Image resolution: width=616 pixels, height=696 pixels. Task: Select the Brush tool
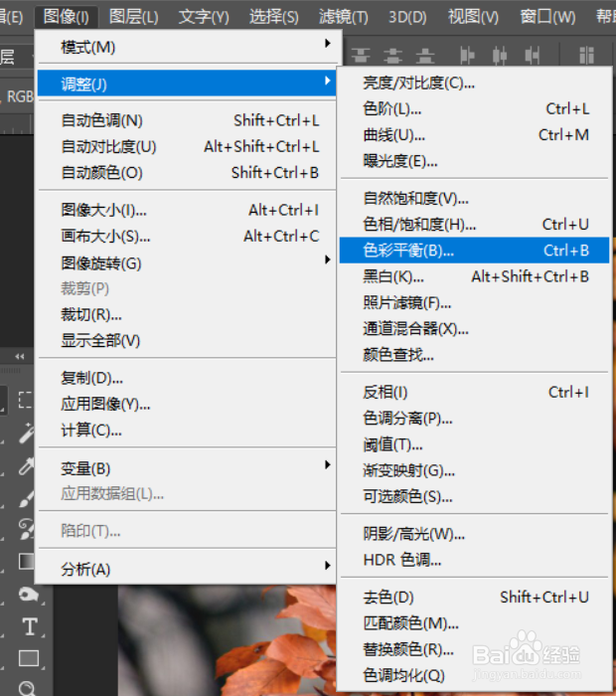coord(27,497)
